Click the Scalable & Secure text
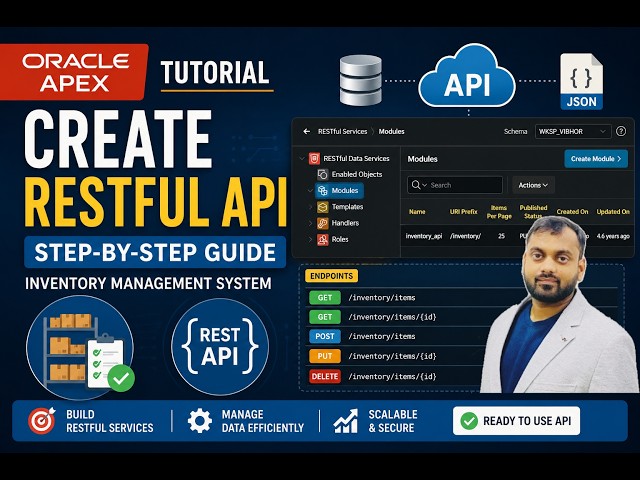Screen dimensions: 640x480 pos(393,421)
